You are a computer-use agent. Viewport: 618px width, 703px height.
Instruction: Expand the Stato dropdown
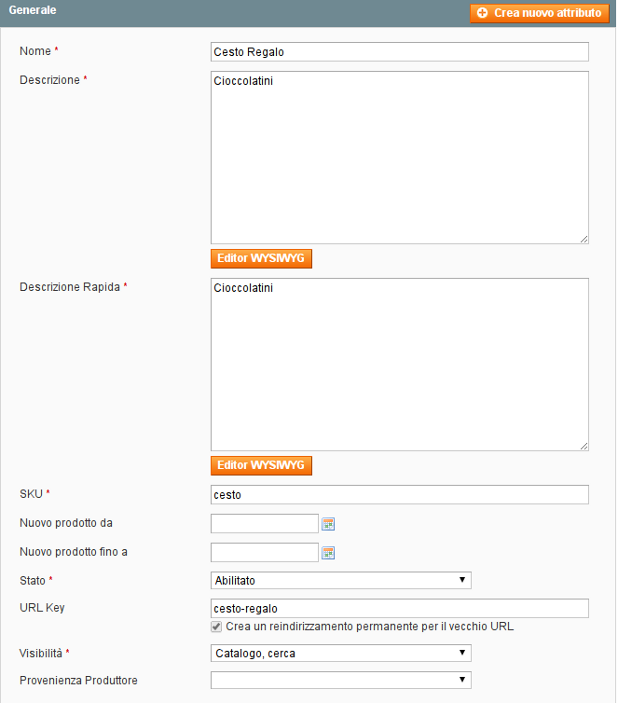340,580
